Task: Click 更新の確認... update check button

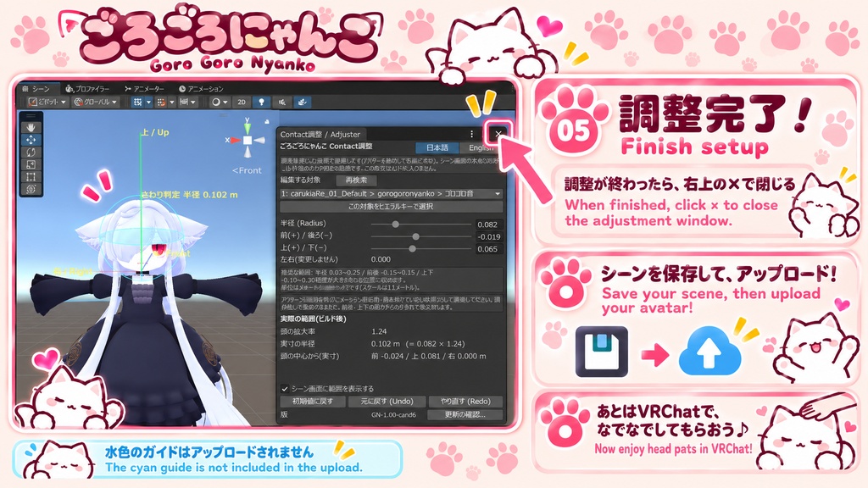Action: pyautogui.click(x=465, y=414)
